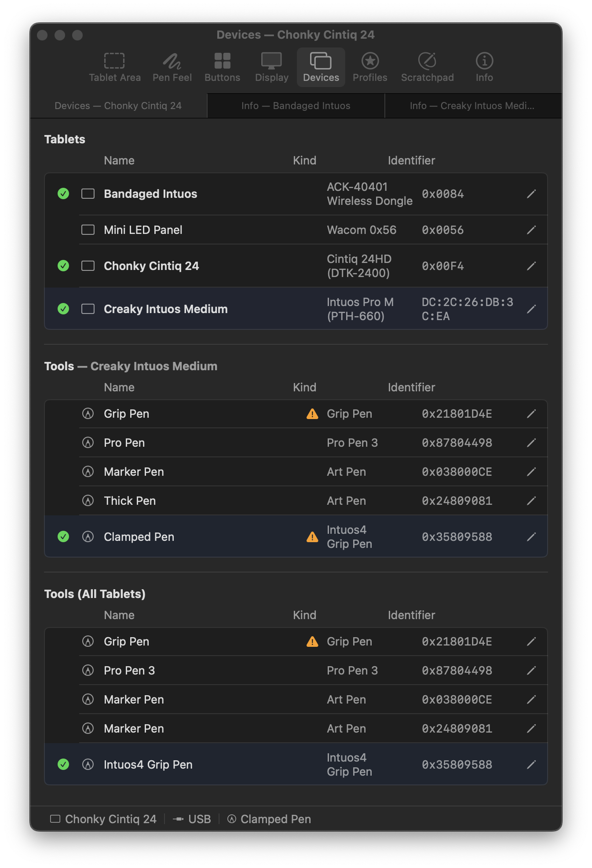
Task: Open the Info toolbar pane
Action: [x=484, y=67]
